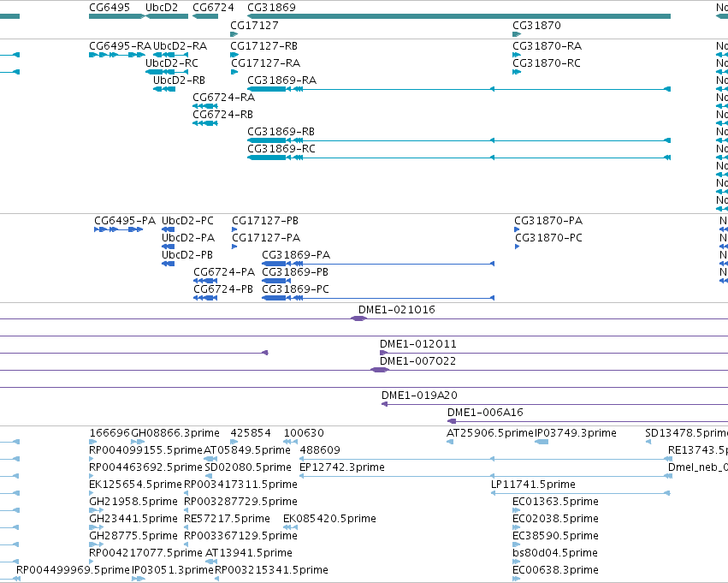The height and width of the screenshot is (583, 728).
Task: Click EST RE57217.5prime
Action: pyautogui.click(x=227, y=520)
